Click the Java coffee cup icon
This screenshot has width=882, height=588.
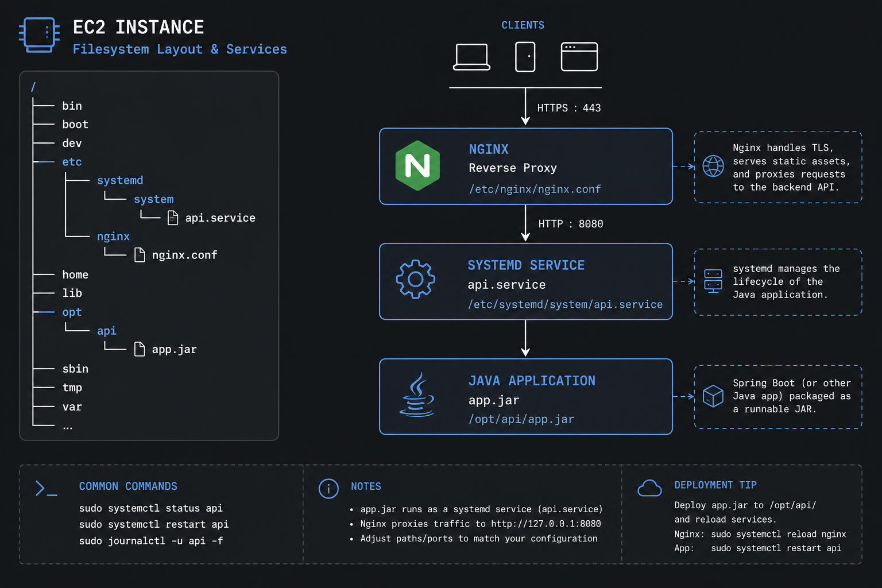tap(417, 394)
